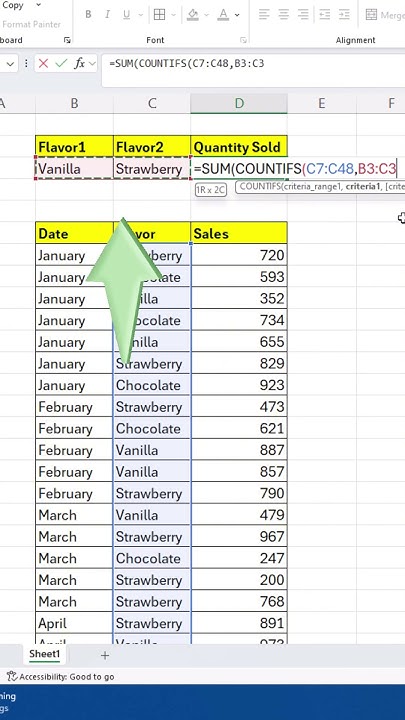Apply Font Color button
Screen dimensions: 405x720
coord(224,15)
